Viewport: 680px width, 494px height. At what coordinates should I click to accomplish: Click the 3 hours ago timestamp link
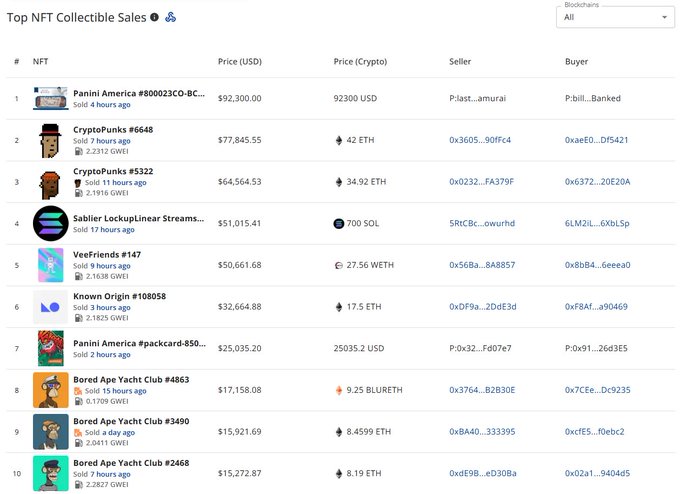(x=110, y=308)
